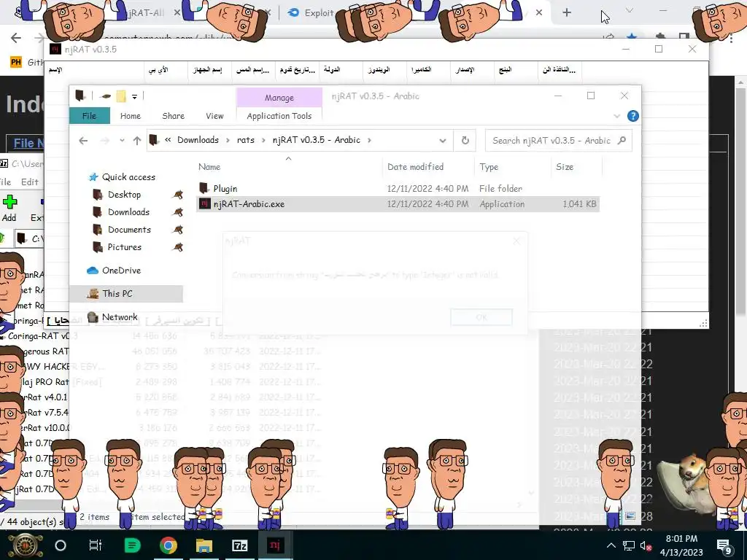Select the Manage contextual tab
747x560 pixels.
click(279, 98)
